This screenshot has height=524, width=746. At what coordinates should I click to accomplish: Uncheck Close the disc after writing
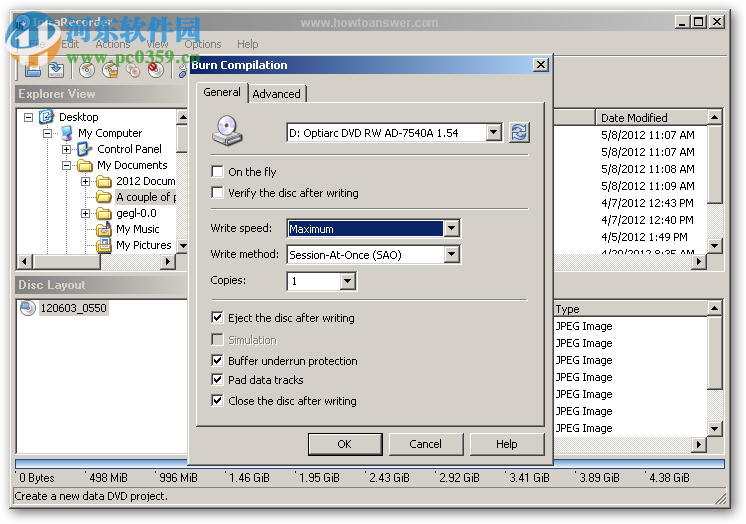(x=217, y=400)
